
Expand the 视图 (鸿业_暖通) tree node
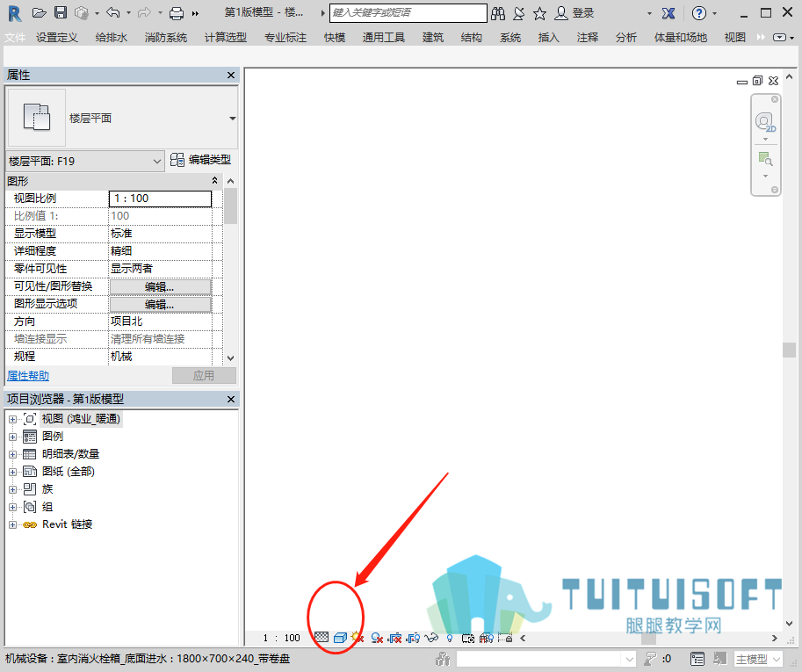click(x=13, y=419)
